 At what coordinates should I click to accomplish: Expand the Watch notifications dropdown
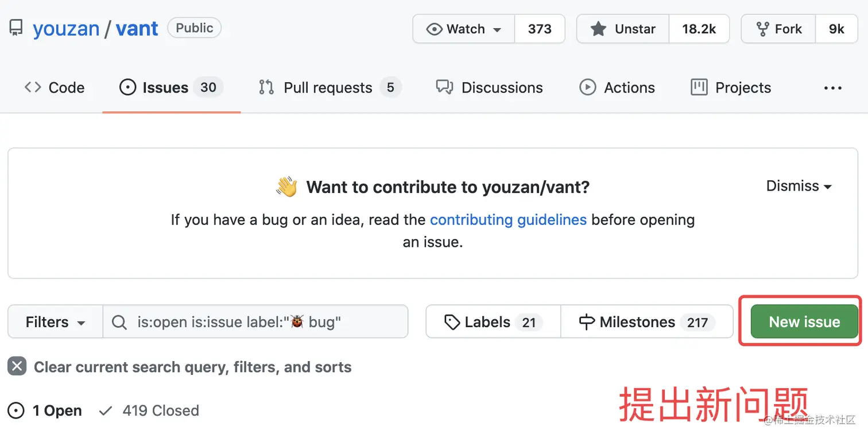click(x=464, y=29)
